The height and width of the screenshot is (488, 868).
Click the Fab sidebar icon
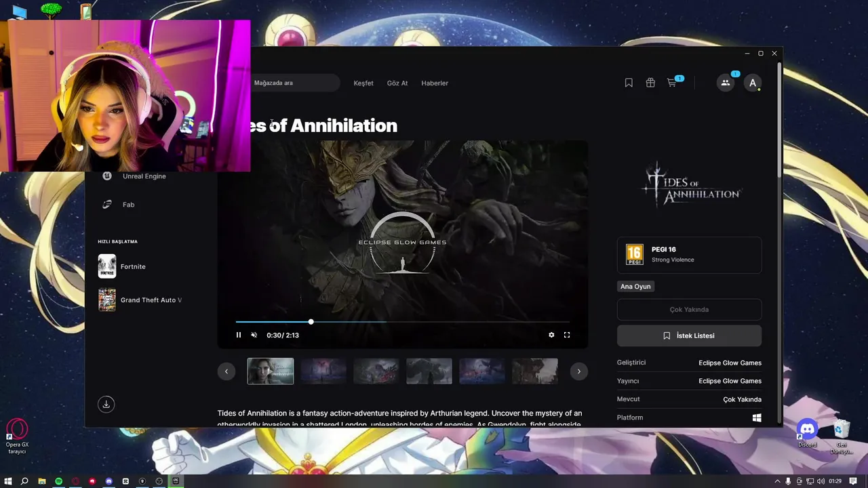pos(107,205)
